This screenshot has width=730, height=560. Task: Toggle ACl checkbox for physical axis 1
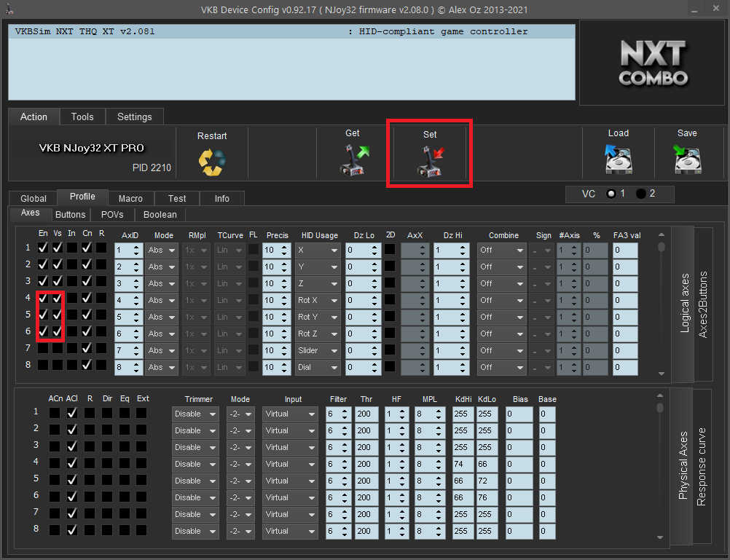(x=71, y=413)
